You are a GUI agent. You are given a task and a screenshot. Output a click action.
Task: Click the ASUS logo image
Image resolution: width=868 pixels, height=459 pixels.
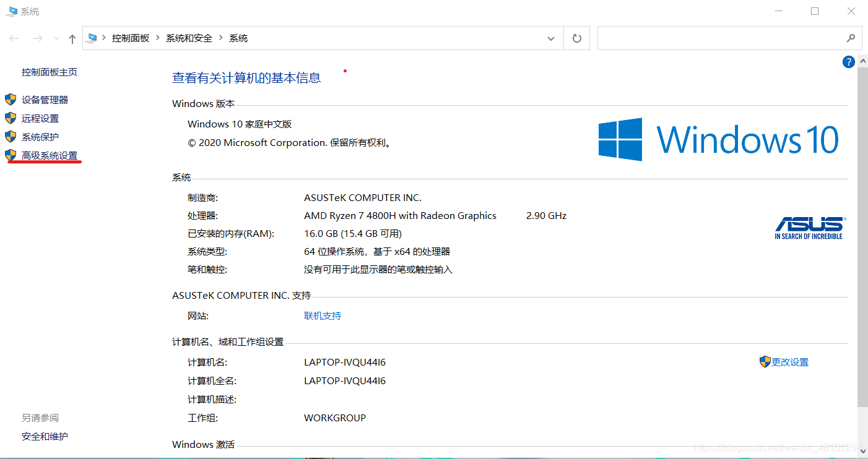pos(810,228)
